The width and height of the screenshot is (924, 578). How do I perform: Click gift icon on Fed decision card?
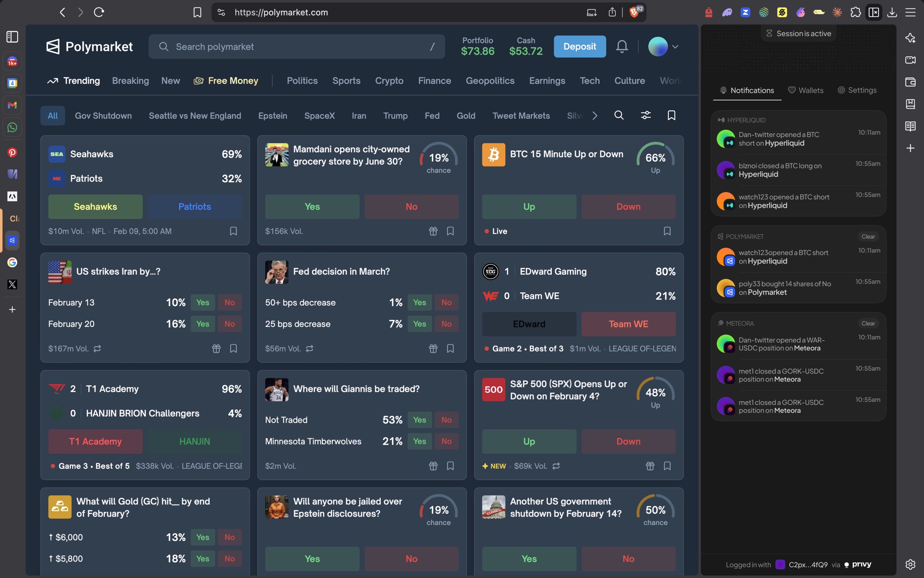pyautogui.click(x=433, y=348)
